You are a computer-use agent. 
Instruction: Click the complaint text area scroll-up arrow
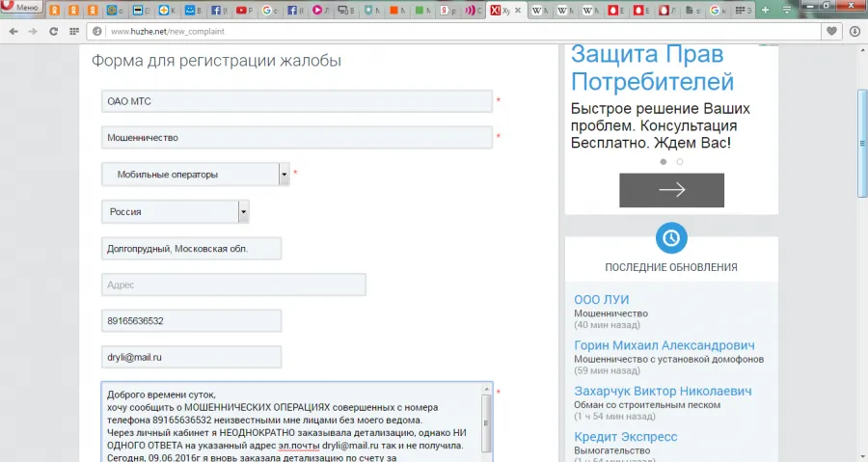pos(487,390)
